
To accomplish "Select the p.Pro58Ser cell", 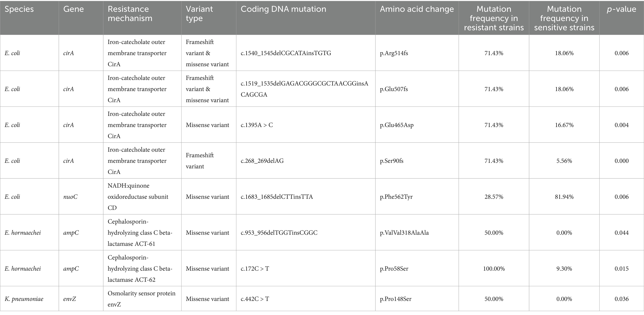I will click(x=394, y=269).
